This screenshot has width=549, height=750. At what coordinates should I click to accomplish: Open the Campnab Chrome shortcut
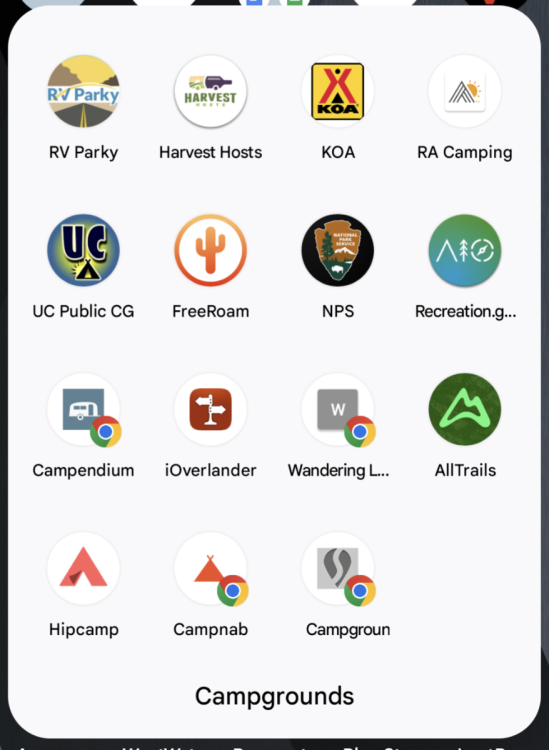point(210,568)
